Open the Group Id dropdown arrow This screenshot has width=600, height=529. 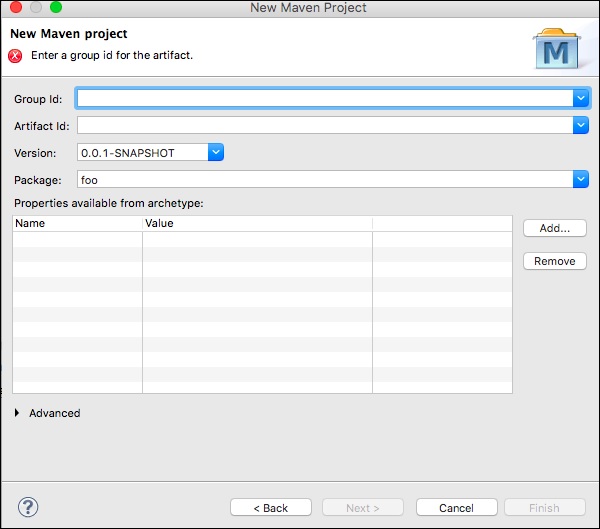[580, 98]
